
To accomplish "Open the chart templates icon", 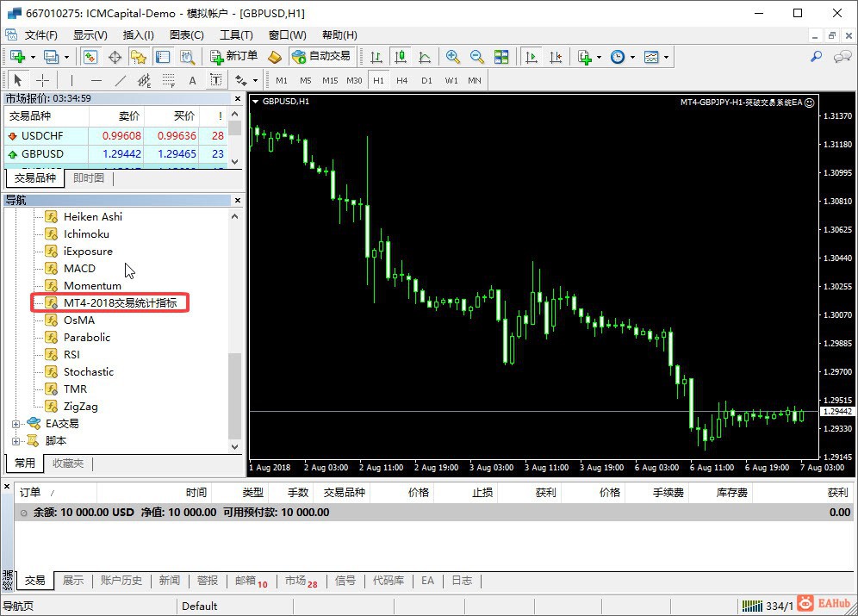I will (651, 57).
